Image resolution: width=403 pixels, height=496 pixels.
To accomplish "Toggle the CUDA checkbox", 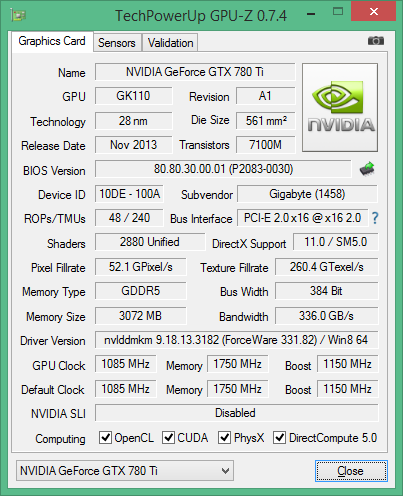I will (x=168, y=437).
